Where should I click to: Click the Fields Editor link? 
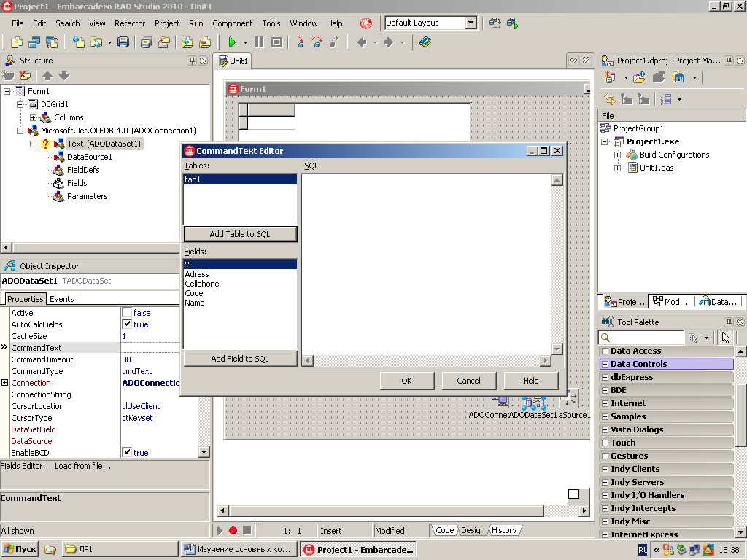(x=26, y=466)
